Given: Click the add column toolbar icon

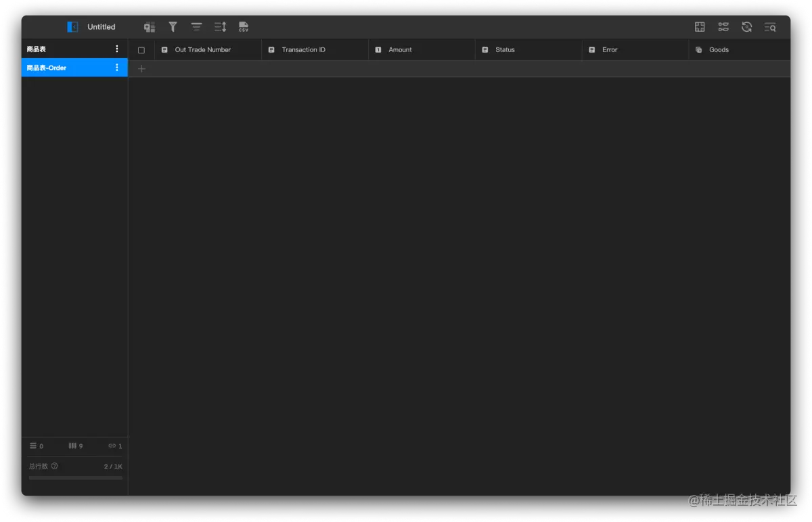Looking at the screenshot, I should coord(150,27).
